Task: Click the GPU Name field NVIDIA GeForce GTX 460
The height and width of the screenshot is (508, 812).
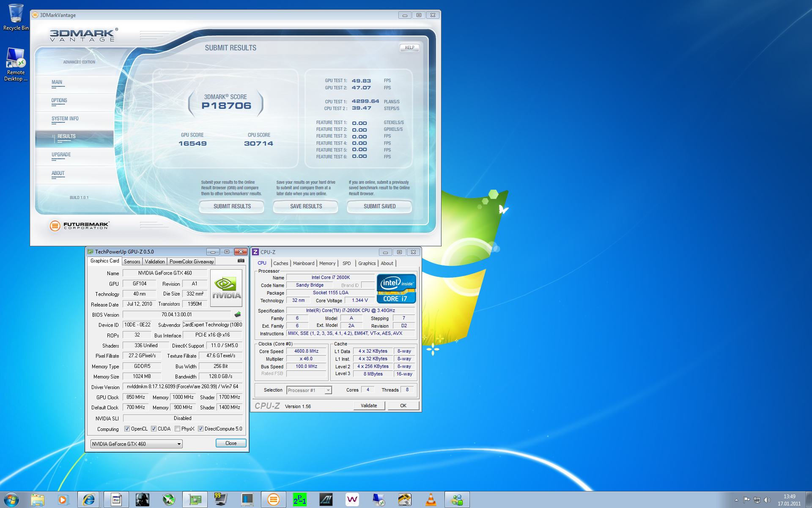Action: [165, 273]
